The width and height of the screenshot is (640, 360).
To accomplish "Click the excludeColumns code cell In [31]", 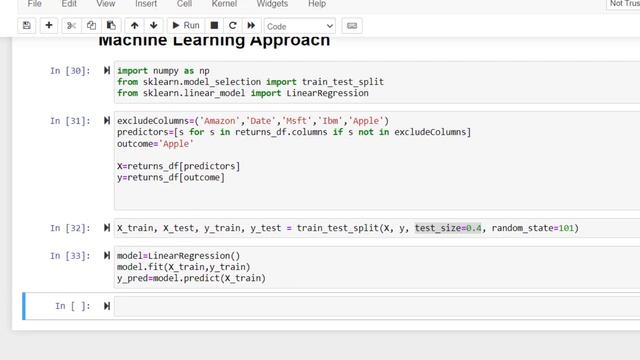I will pyautogui.click(x=377, y=160).
